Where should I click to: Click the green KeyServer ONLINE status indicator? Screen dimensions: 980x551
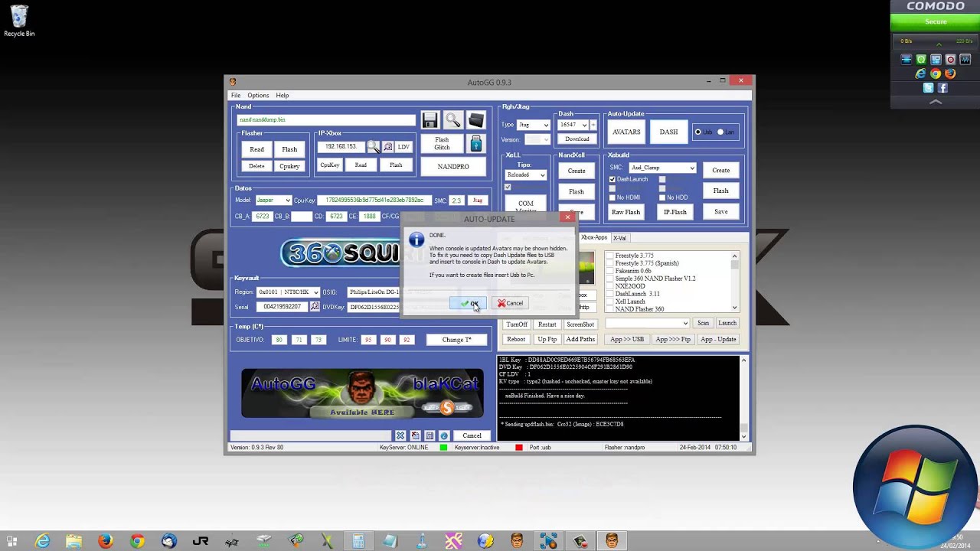pyautogui.click(x=443, y=447)
